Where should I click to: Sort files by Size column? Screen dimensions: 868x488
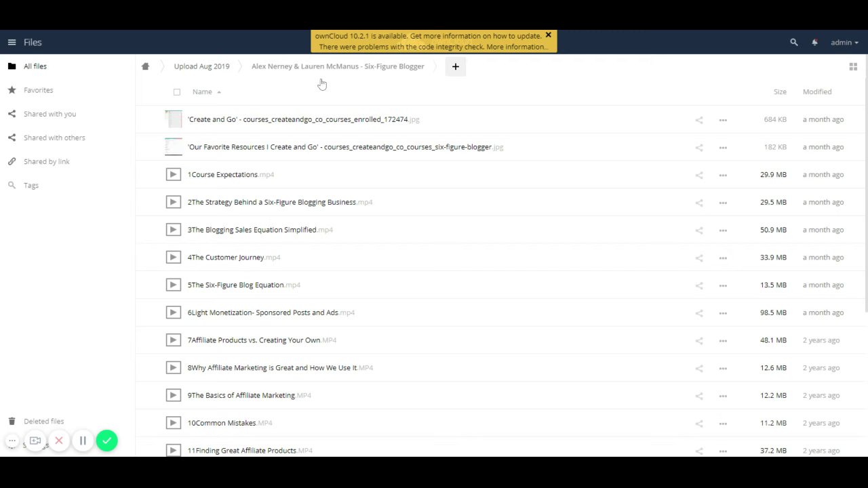tap(780, 91)
